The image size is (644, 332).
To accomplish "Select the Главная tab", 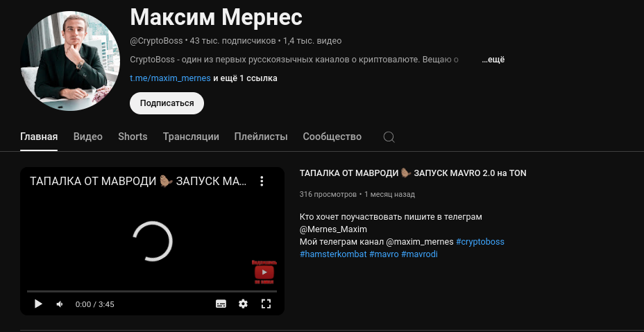I will (39, 137).
